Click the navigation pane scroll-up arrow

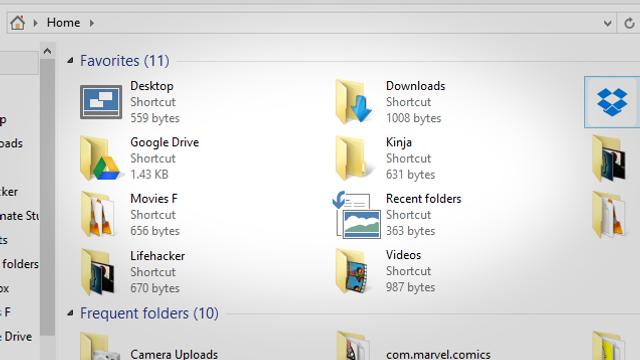47,51
